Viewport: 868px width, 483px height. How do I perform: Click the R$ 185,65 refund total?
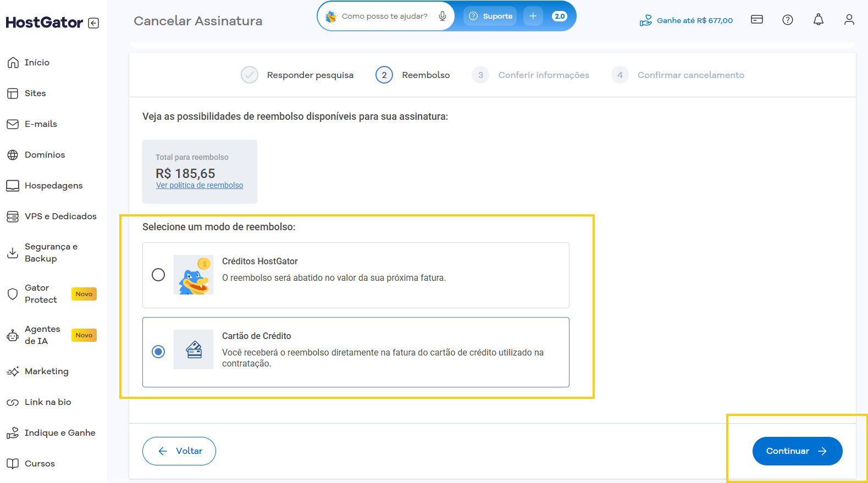click(185, 174)
